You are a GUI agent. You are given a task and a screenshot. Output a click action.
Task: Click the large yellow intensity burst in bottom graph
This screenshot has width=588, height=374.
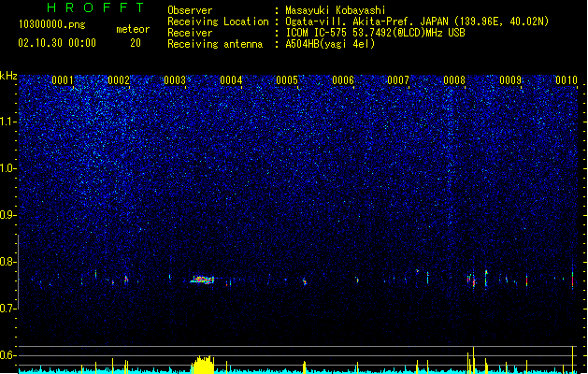[x=203, y=365]
